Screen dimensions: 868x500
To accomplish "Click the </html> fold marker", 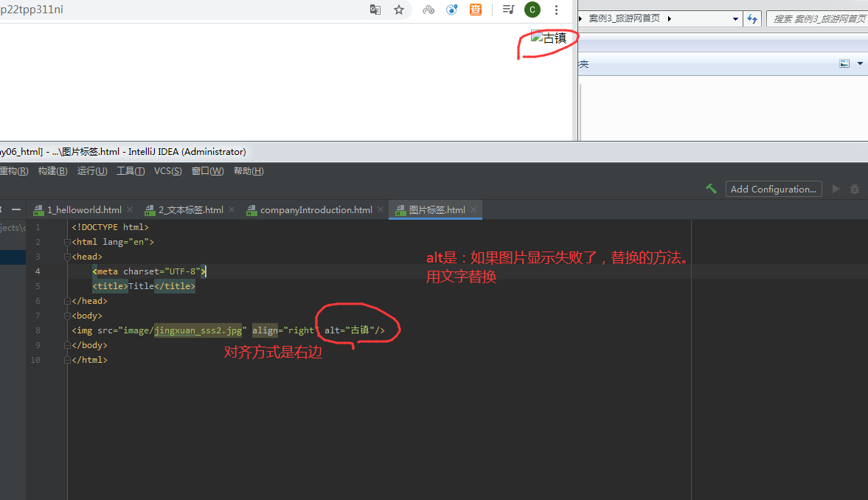I will pyautogui.click(x=67, y=360).
